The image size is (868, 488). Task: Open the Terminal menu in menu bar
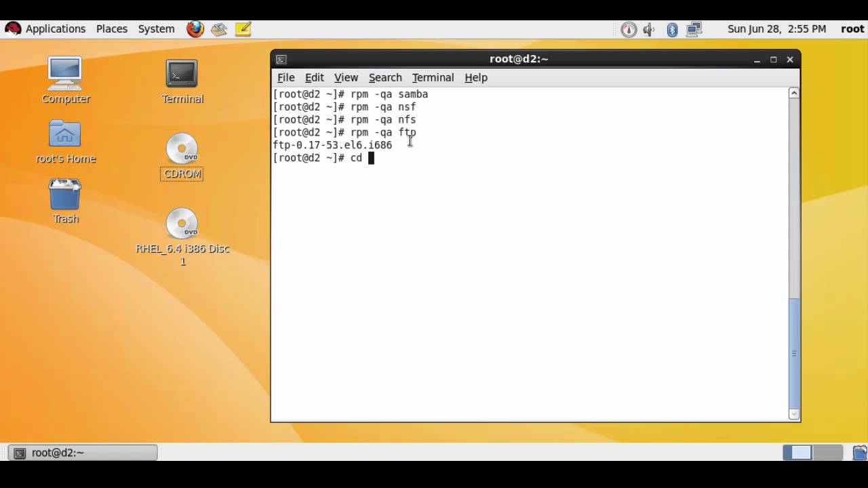click(x=433, y=77)
